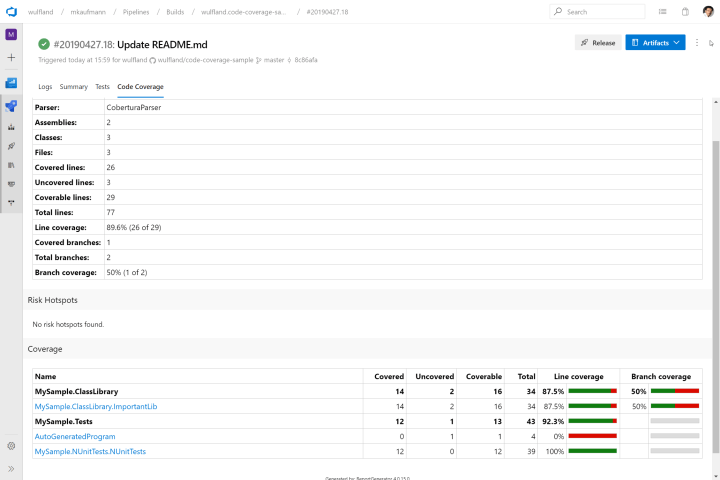Viewport: 720px width, 480px height.
Task: Click the master branch link
Action: (x=274, y=60)
